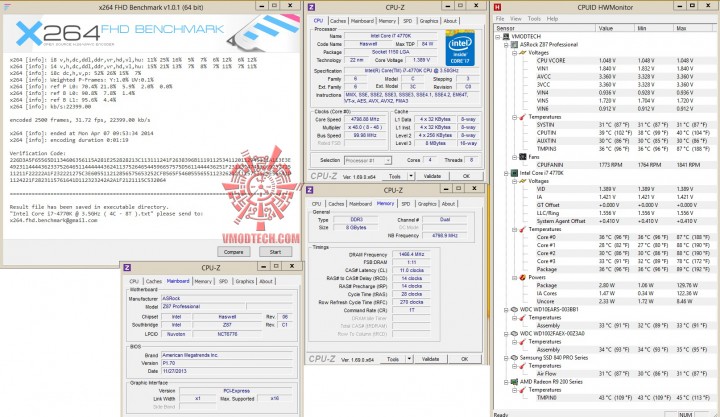
Task: Click the Powers flame icon
Action: [523, 277]
